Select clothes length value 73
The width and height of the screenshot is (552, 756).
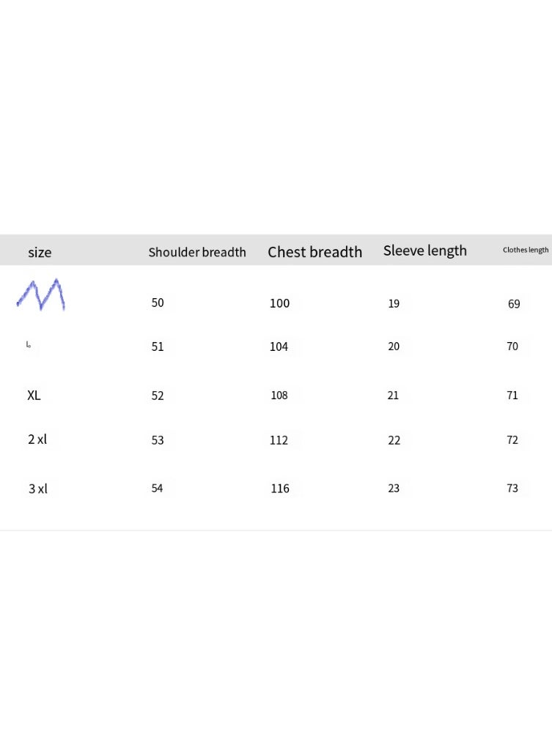[512, 489]
